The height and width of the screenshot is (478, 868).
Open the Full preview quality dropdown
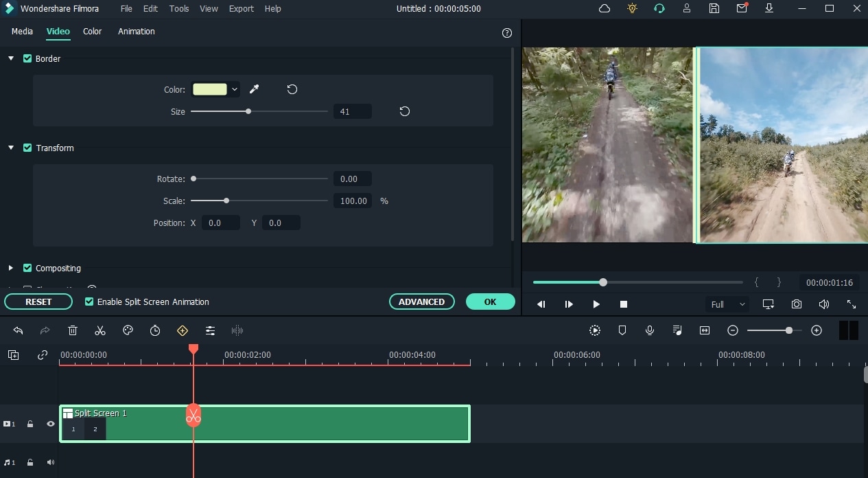[727, 304]
